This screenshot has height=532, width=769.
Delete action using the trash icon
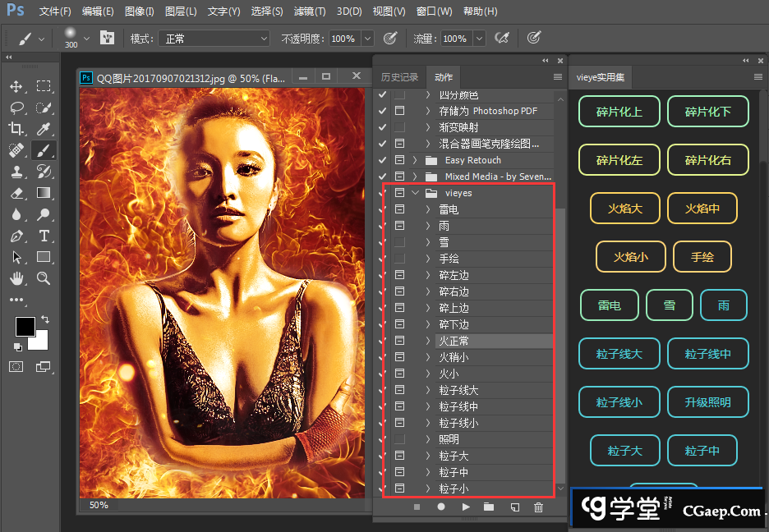coord(539,507)
